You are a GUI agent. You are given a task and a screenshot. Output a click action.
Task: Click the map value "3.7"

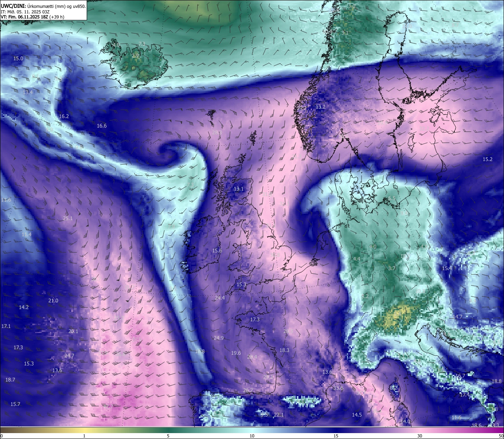click(x=391, y=268)
